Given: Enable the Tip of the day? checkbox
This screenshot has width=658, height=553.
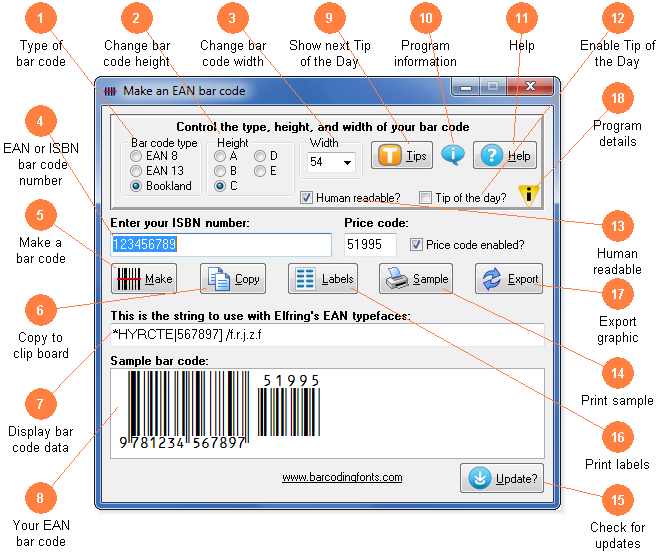Looking at the screenshot, I should click(426, 197).
